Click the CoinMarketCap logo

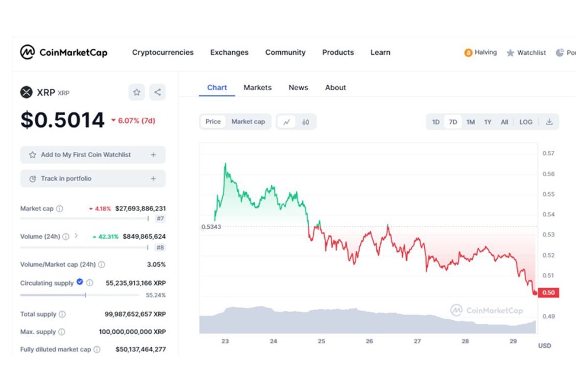(64, 52)
